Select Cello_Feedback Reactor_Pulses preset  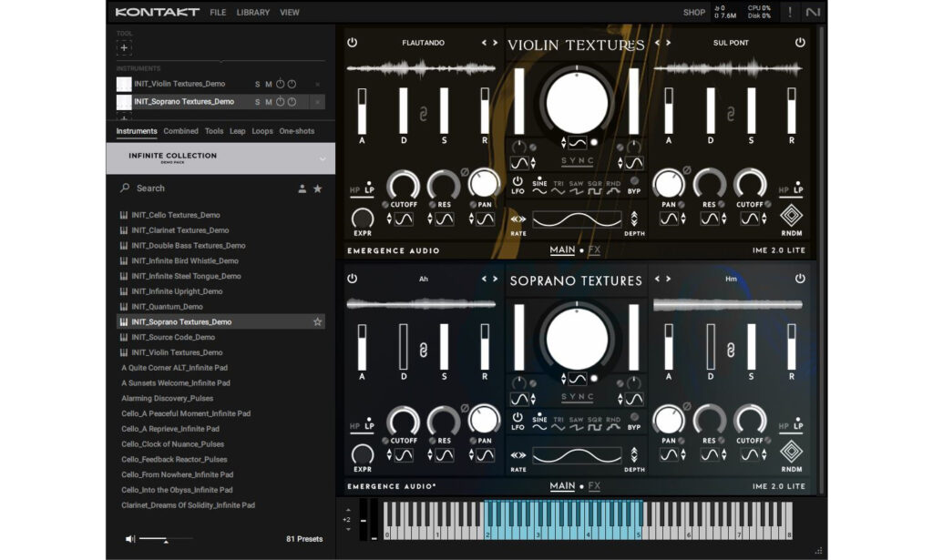tap(174, 460)
